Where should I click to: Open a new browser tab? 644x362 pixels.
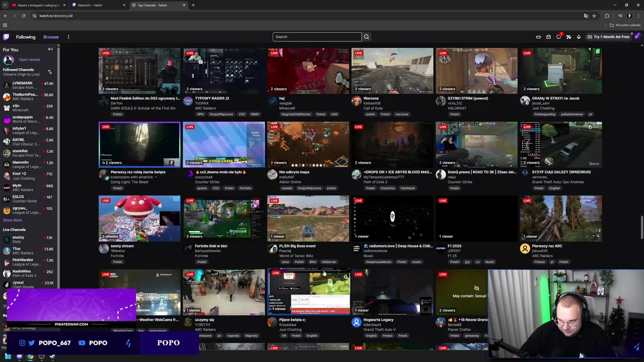click(193, 5)
